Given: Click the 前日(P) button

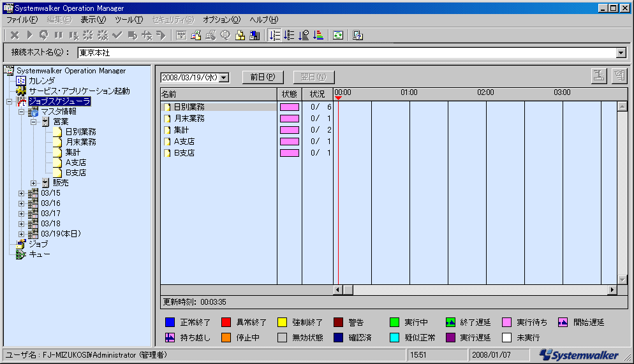Looking at the screenshot, I should click(x=263, y=77).
